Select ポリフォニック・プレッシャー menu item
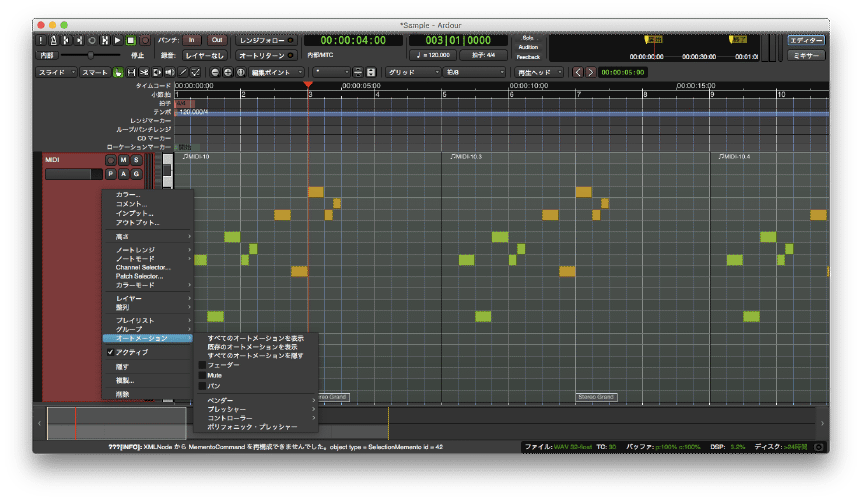 click(256, 427)
